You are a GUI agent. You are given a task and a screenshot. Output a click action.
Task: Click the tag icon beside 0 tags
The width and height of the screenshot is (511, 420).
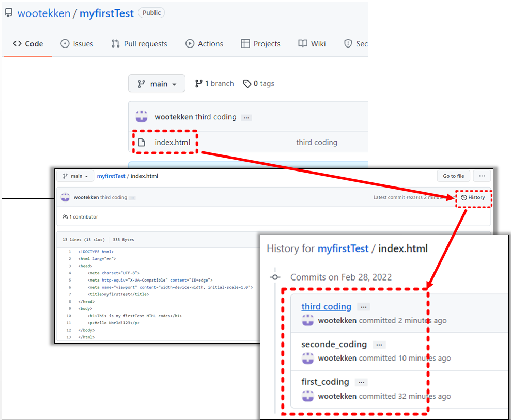247,84
